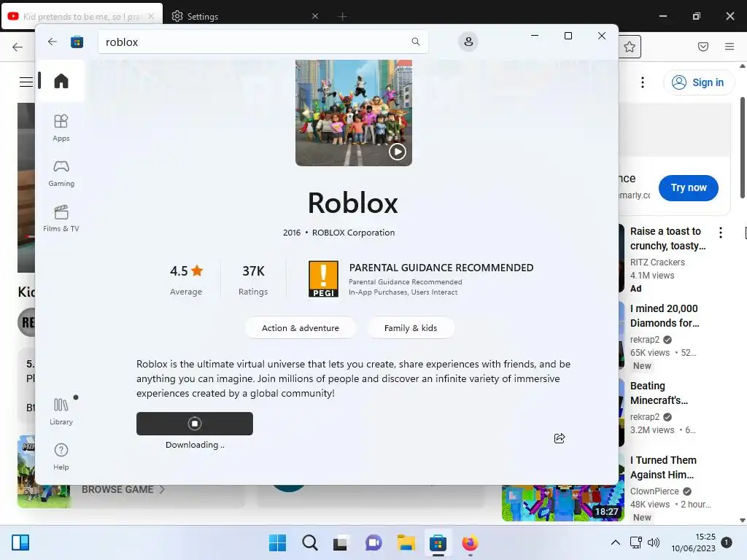Image resolution: width=747 pixels, height=560 pixels.
Task: Open I mined 20,000 Diamonds video
Action: [665, 316]
